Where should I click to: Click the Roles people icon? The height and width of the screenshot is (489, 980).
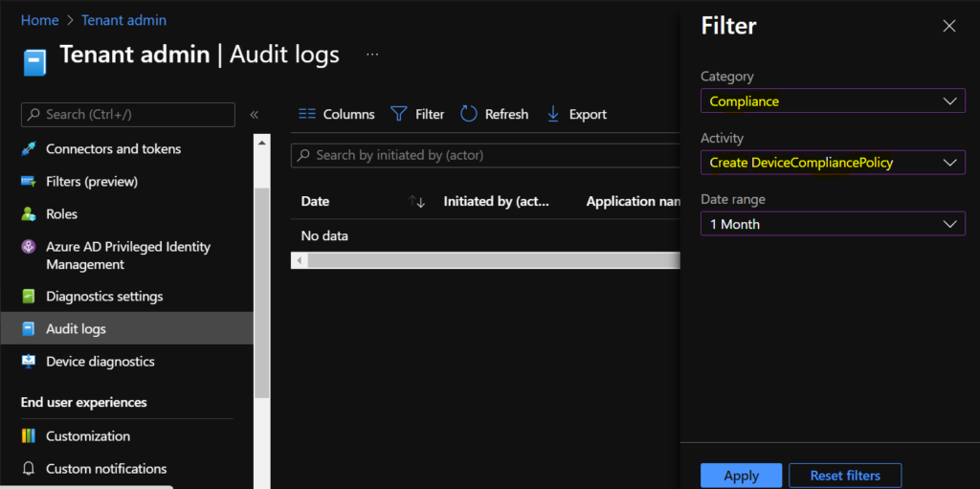(28, 213)
